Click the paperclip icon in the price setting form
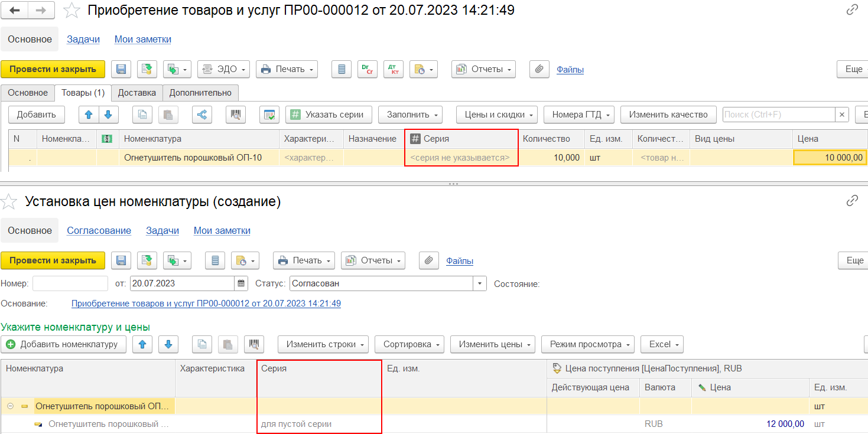Image resolution: width=868 pixels, height=434 pixels. tap(428, 260)
